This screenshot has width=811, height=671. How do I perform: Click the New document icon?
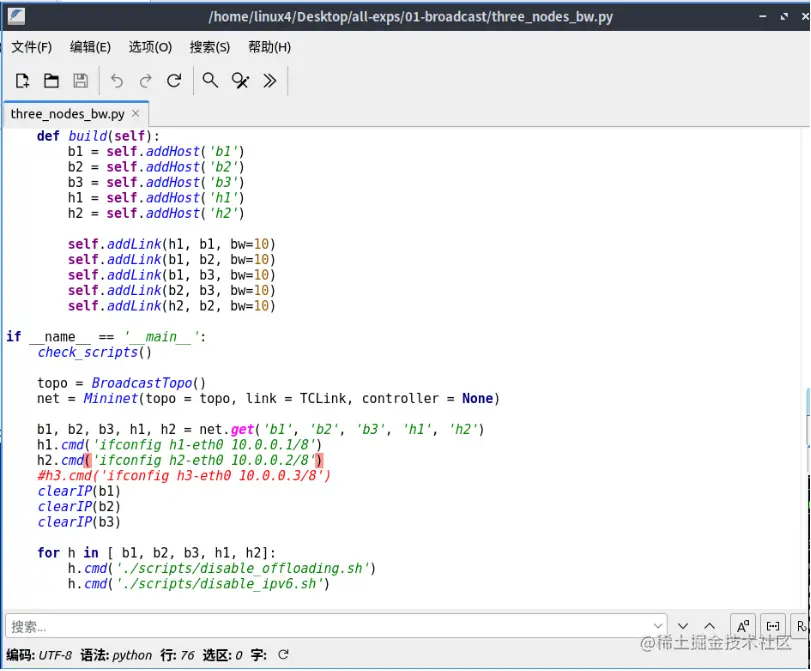[22, 81]
